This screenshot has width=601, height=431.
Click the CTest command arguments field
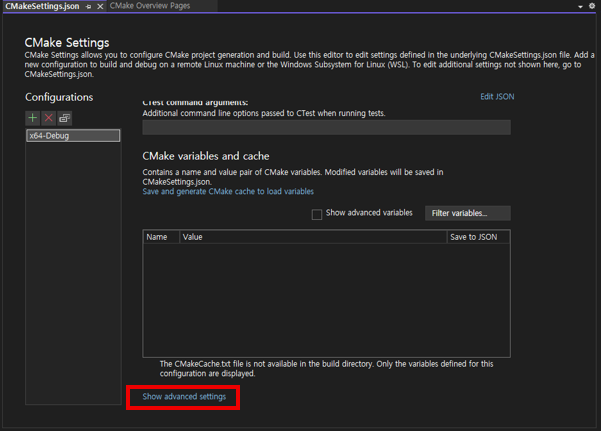coord(326,127)
